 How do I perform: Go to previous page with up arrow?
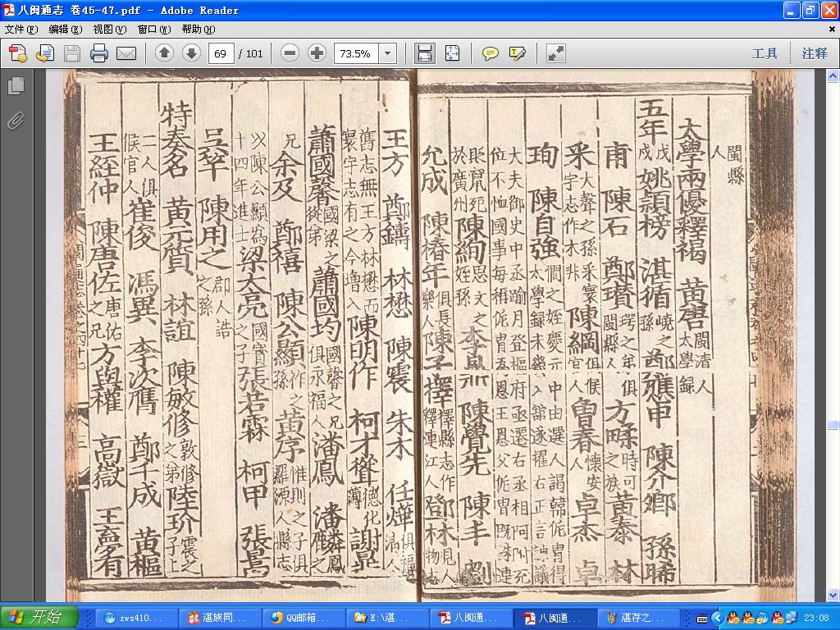(x=164, y=53)
